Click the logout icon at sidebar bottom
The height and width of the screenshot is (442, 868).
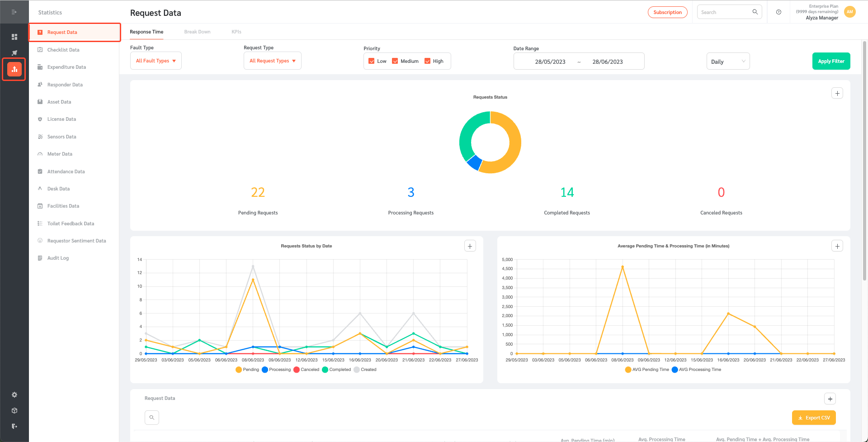[14, 426]
